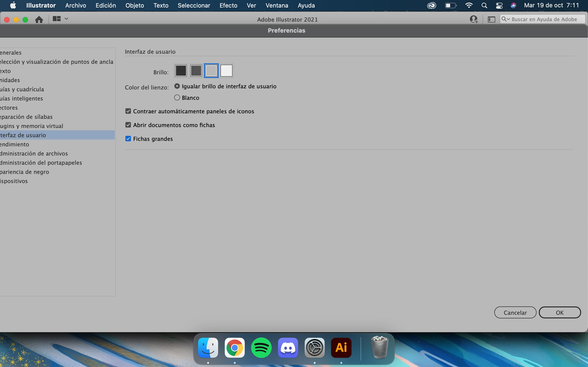Uncheck 'Fichas grandes' checkbox
The width and height of the screenshot is (588, 367).
[x=128, y=139]
